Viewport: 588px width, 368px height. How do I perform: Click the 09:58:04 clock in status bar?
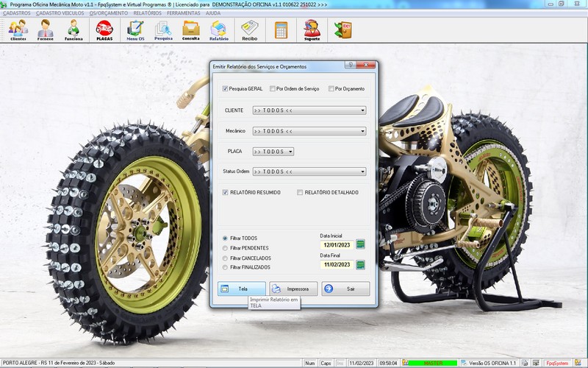tap(388, 363)
